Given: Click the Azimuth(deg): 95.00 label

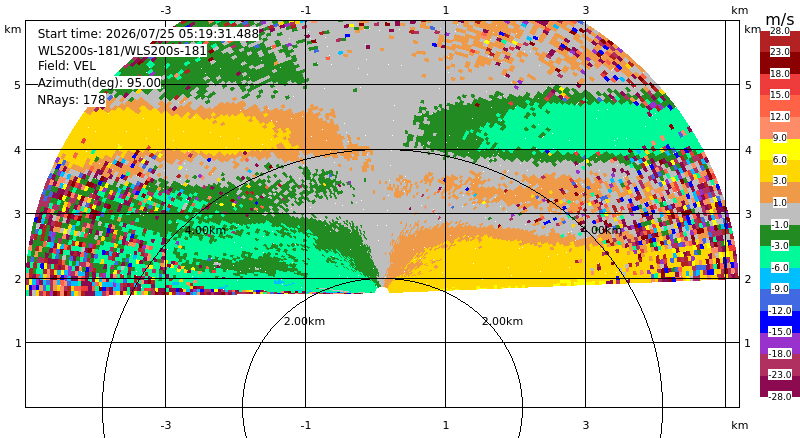Looking at the screenshot, I should pos(99,83).
